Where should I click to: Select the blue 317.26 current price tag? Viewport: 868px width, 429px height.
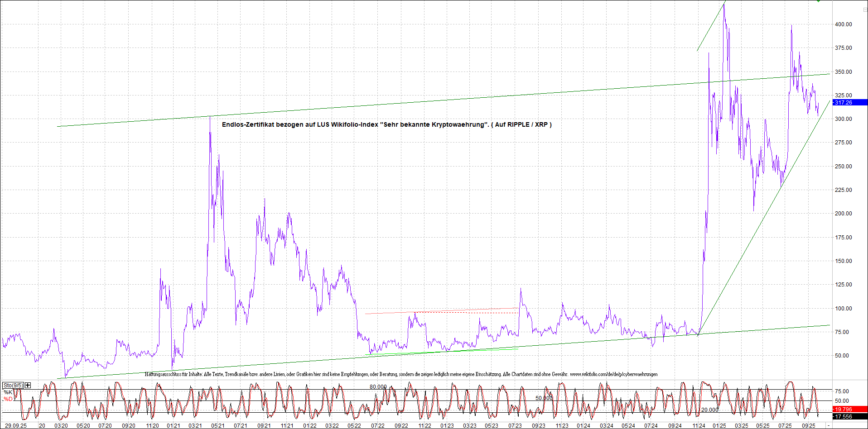[849, 103]
